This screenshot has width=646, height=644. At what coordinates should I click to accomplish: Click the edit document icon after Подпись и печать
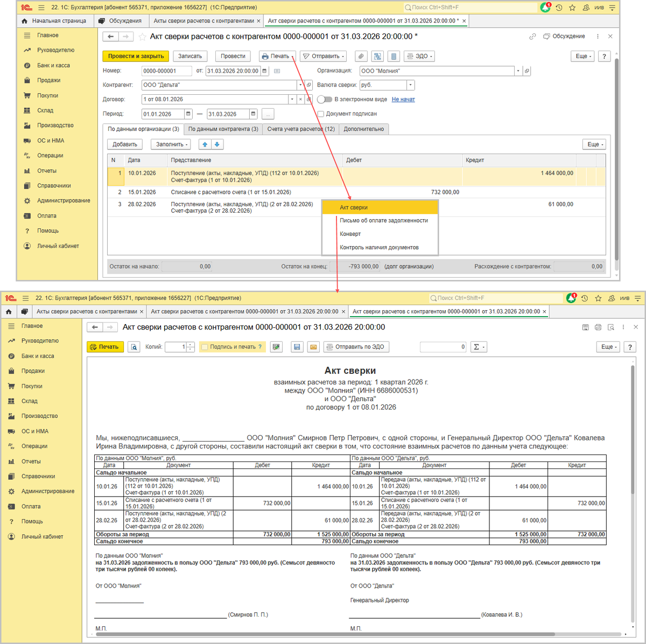pyautogui.click(x=276, y=347)
